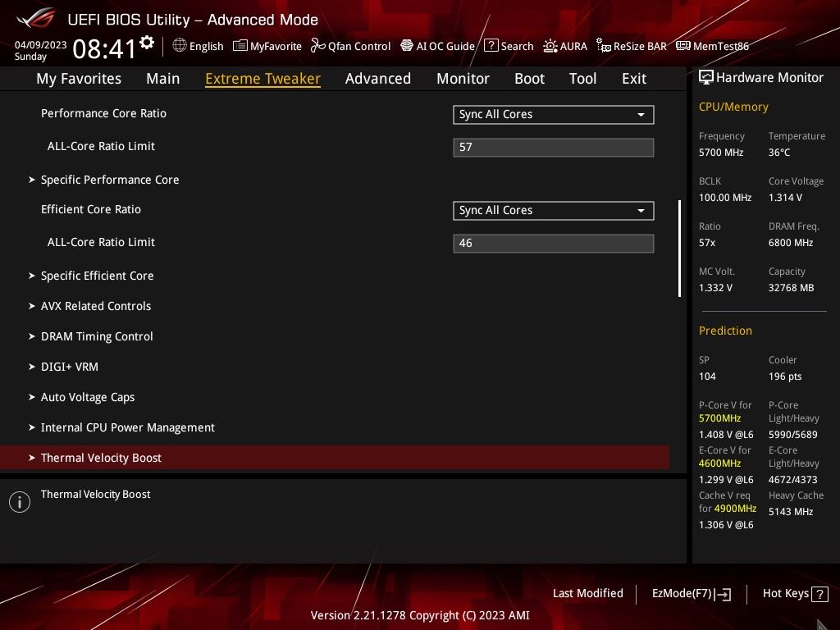840x630 pixels.
Task: Click info icon in help area
Action: (x=20, y=502)
